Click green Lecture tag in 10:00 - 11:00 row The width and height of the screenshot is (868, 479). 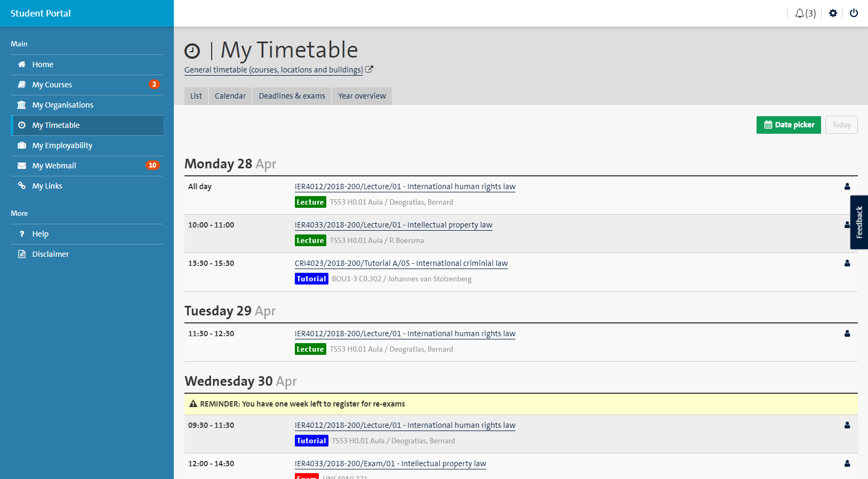tap(310, 240)
